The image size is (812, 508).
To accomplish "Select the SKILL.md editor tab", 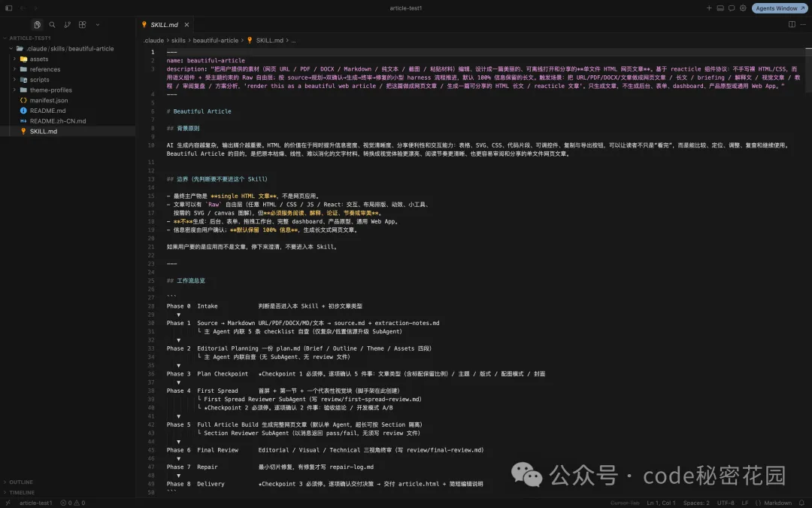I will (165, 24).
